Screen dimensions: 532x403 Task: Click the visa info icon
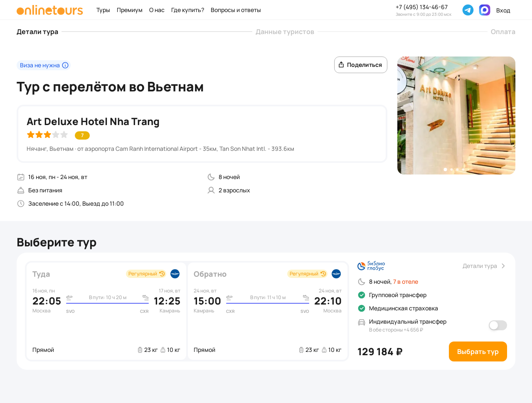pos(65,65)
